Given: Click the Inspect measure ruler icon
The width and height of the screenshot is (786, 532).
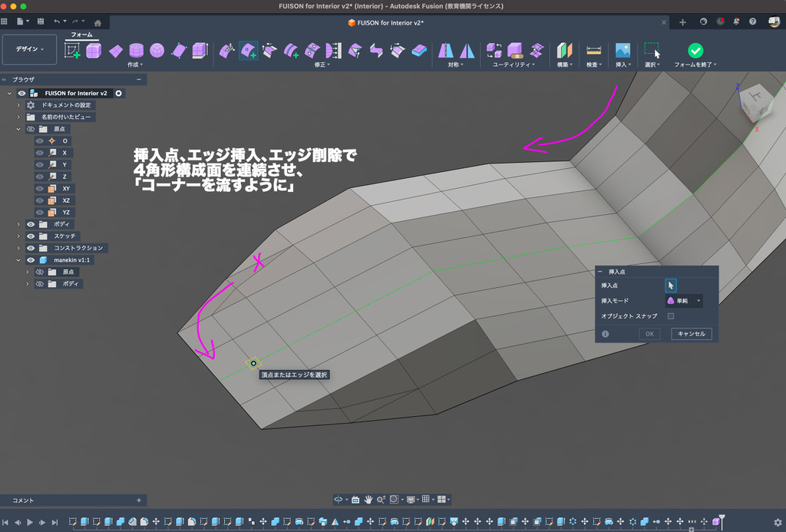Looking at the screenshot, I should coord(593,51).
